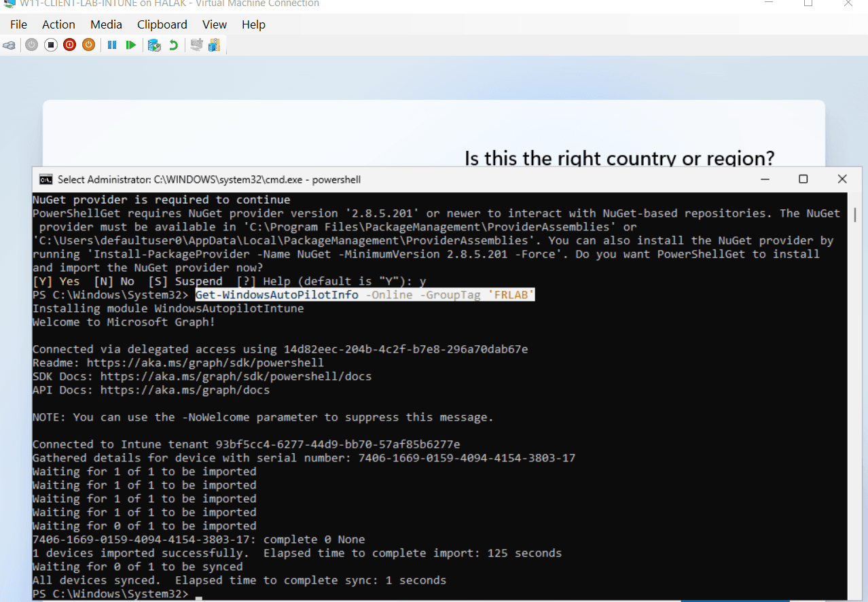Minimize the Administrator cmd.exe window
868x602 pixels.
(x=765, y=179)
